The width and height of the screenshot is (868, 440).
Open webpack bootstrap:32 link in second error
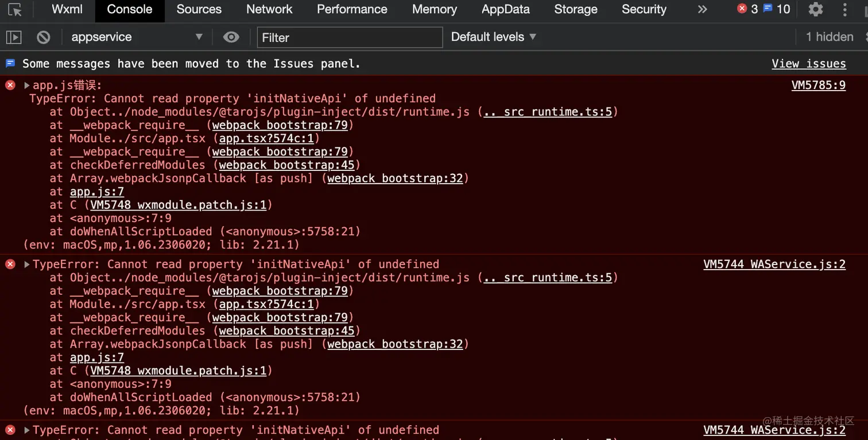[395, 344]
